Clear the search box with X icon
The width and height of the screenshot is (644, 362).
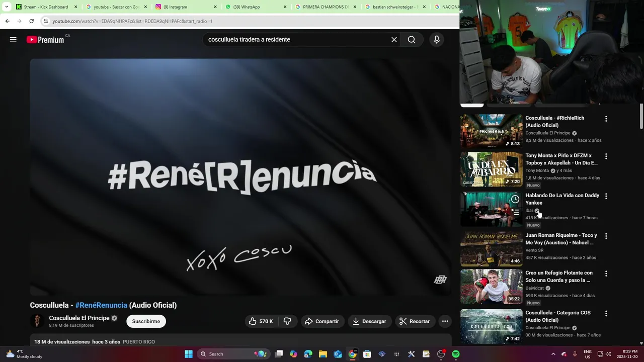(394, 40)
